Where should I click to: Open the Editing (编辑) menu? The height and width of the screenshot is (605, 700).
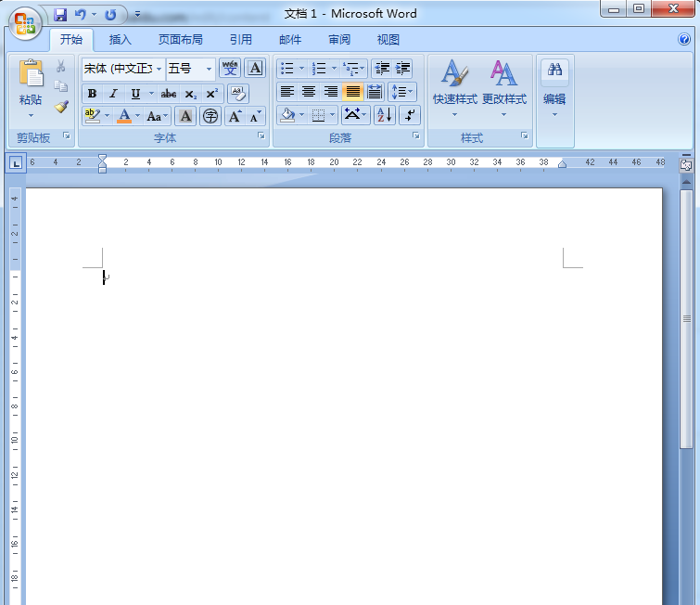(554, 87)
